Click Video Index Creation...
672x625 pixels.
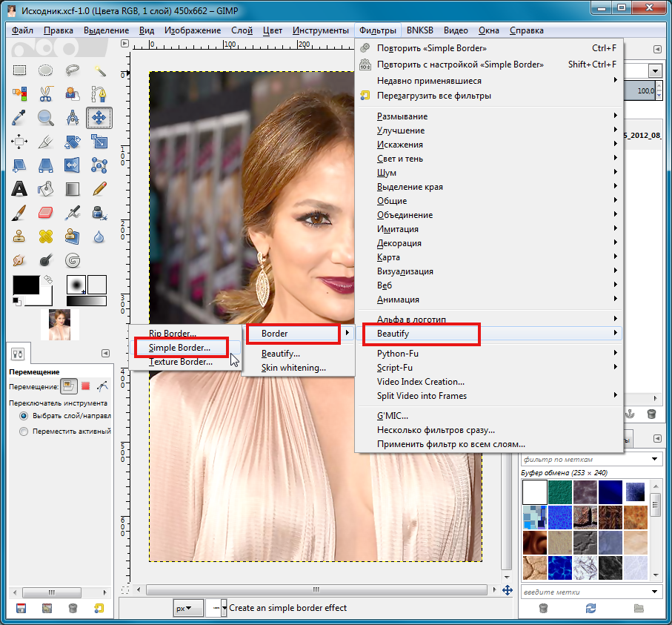click(488, 382)
